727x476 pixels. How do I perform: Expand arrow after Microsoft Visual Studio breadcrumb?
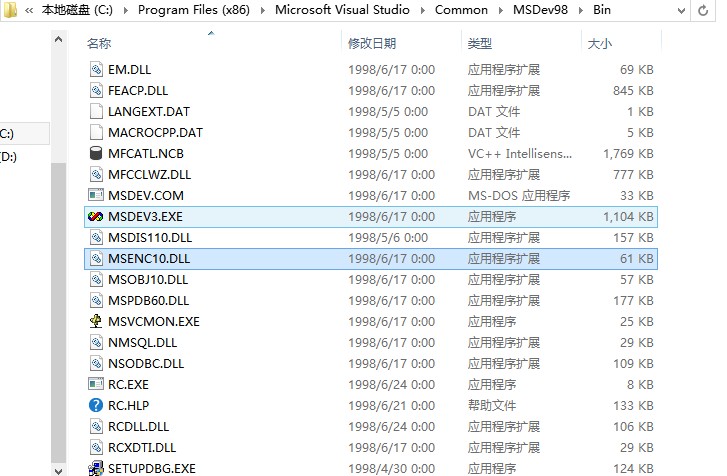click(x=422, y=10)
